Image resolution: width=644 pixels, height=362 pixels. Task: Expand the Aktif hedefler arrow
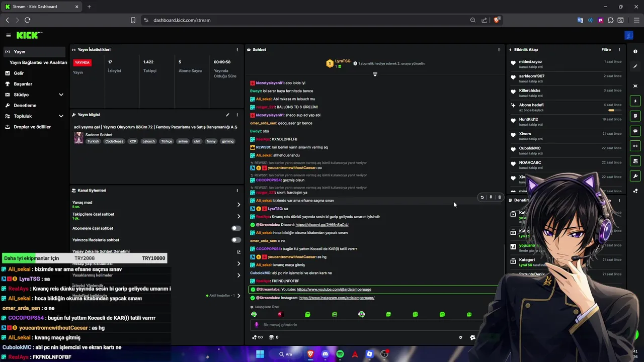coord(238,296)
